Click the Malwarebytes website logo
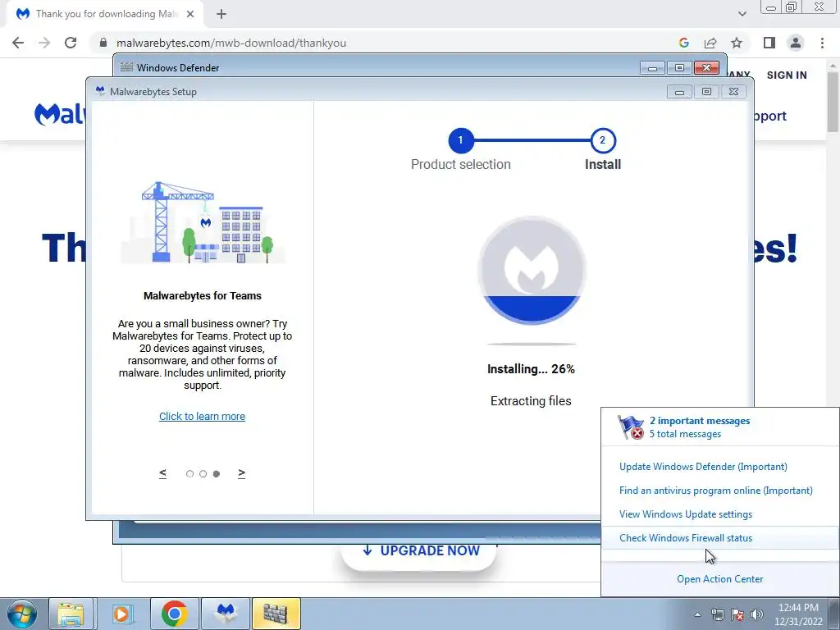 pyautogui.click(x=59, y=114)
